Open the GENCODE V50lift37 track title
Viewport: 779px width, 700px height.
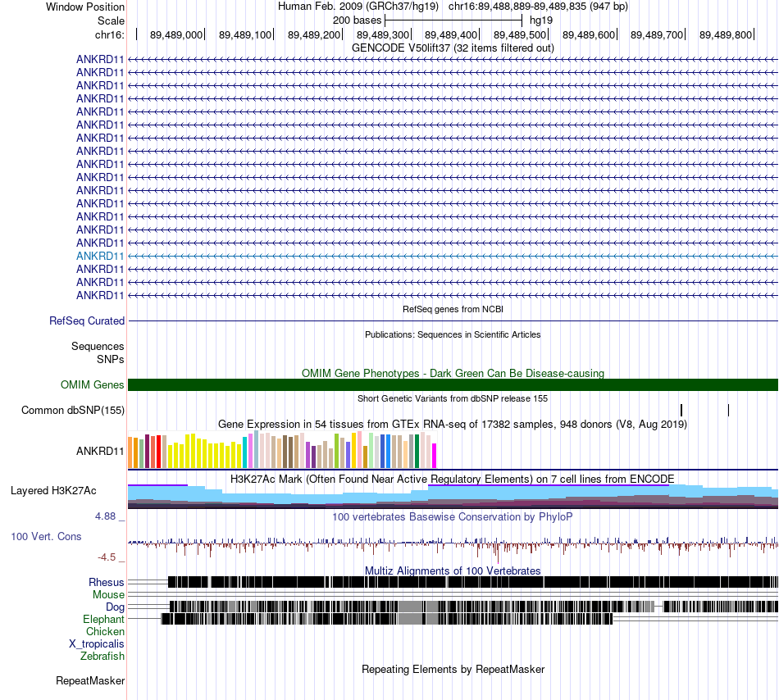(x=453, y=48)
